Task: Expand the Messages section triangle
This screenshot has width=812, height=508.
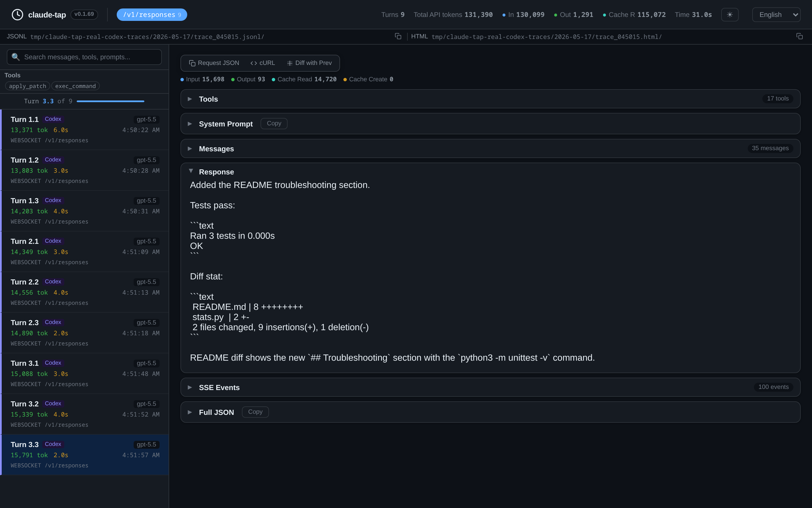Action: point(190,148)
